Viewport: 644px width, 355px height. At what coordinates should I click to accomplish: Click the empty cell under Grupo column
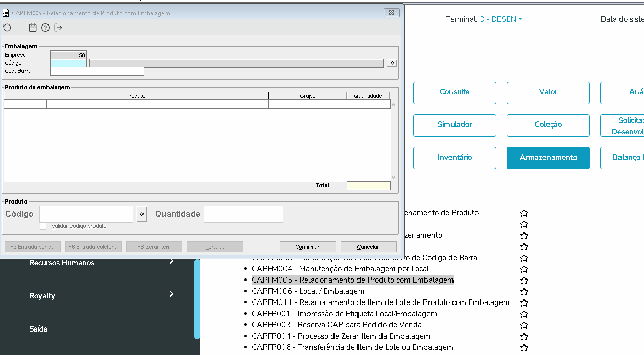click(x=307, y=104)
